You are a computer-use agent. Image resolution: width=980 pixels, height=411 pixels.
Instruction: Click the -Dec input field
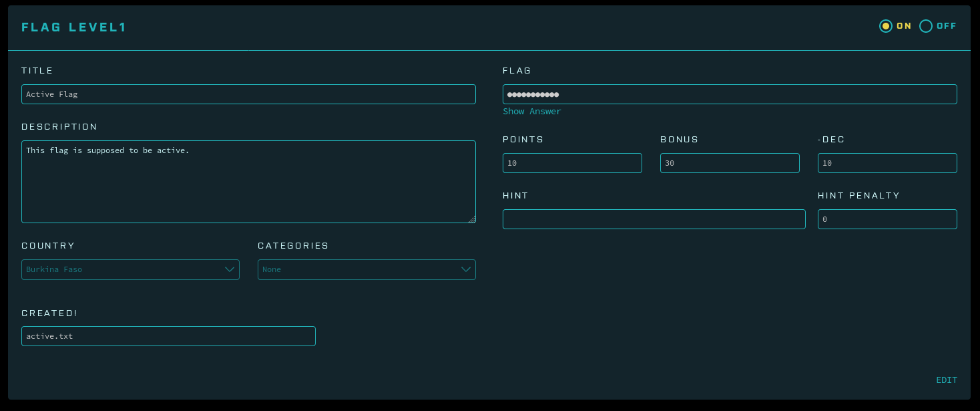(x=887, y=163)
